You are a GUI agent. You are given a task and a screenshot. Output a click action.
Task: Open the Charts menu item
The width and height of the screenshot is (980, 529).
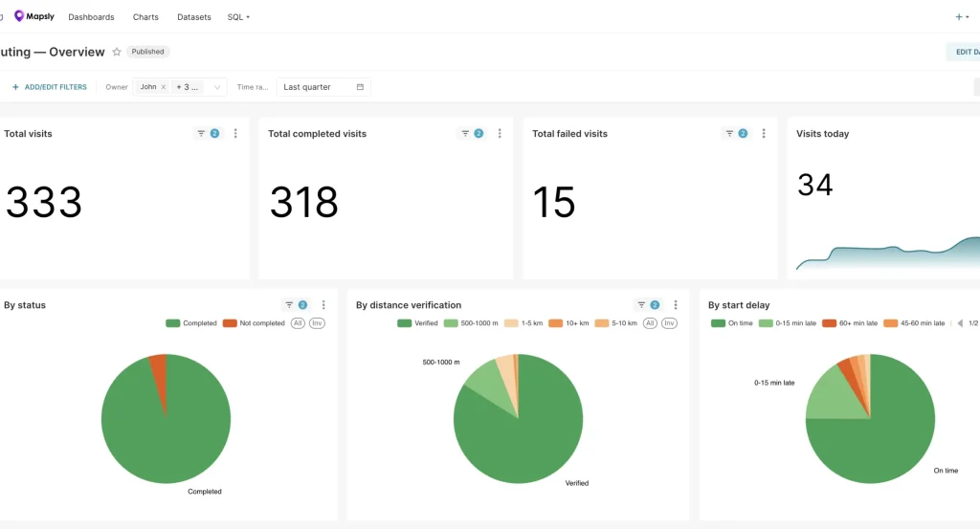tap(145, 17)
